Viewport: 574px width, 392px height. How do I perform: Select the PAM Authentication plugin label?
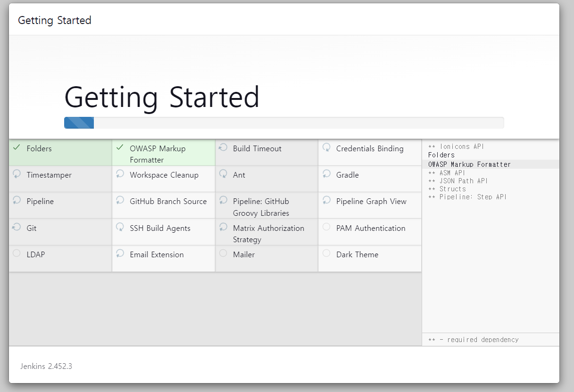[x=371, y=228]
